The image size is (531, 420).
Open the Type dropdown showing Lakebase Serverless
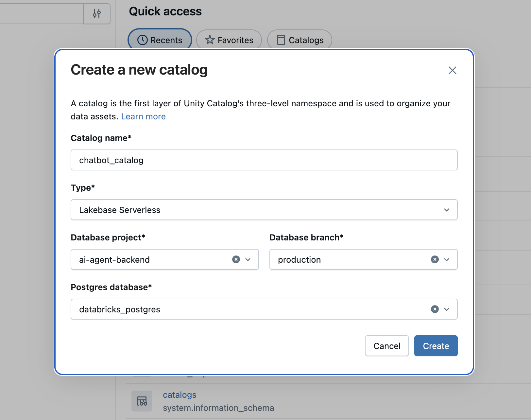coord(446,210)
